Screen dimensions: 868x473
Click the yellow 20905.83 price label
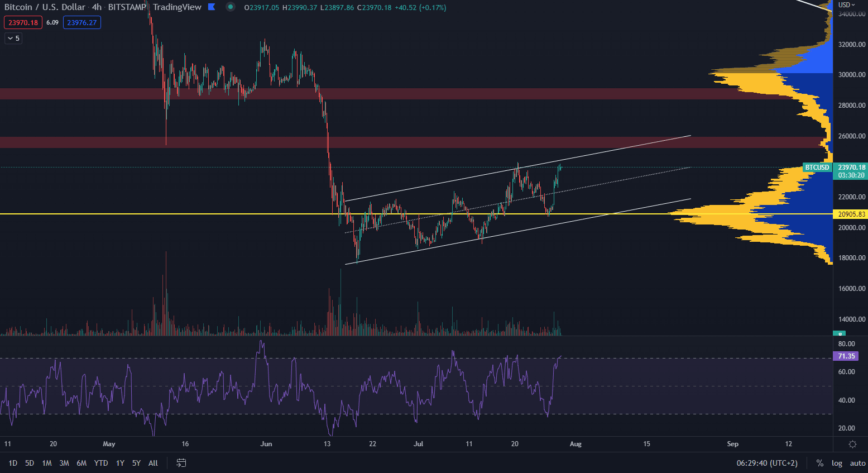(x=851, y=214)
